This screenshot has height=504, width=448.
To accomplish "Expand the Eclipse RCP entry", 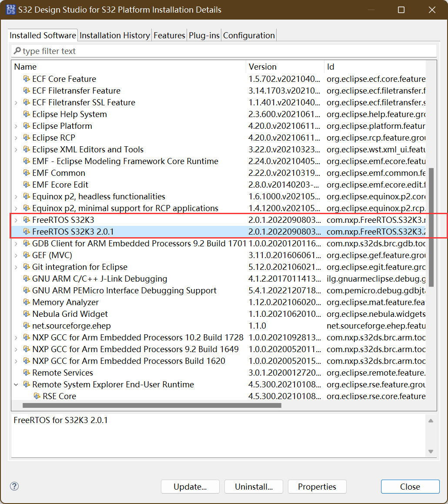I will [x=16, y=138].
